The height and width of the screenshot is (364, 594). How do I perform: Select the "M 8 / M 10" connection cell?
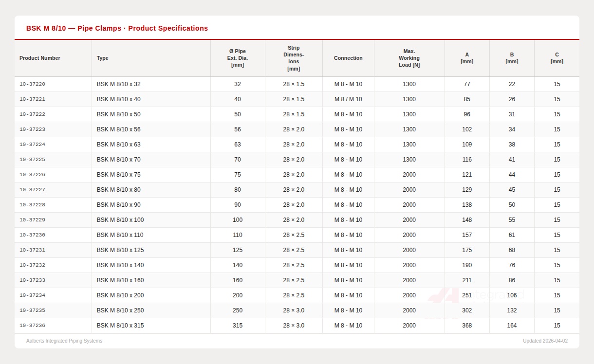coord(348,99)
